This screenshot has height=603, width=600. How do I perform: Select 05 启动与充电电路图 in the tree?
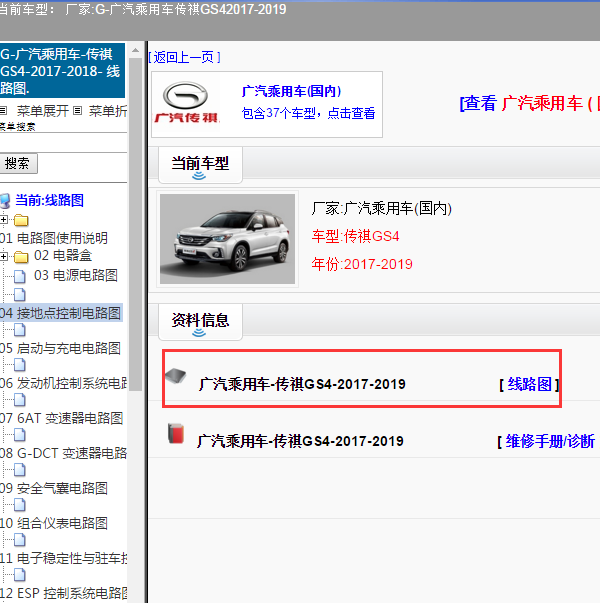[60, 348]
